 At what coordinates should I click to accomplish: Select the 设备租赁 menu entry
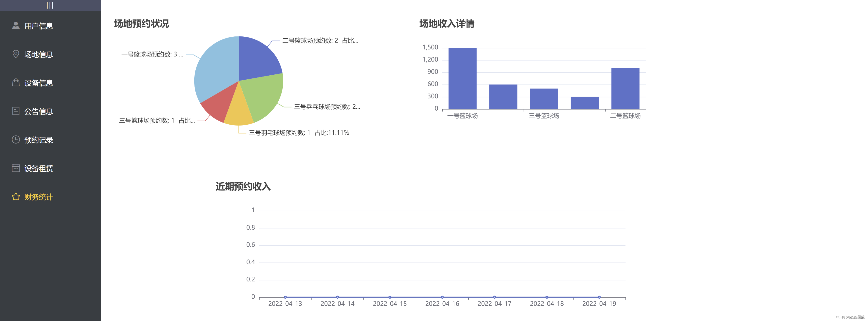click(38, 169)
